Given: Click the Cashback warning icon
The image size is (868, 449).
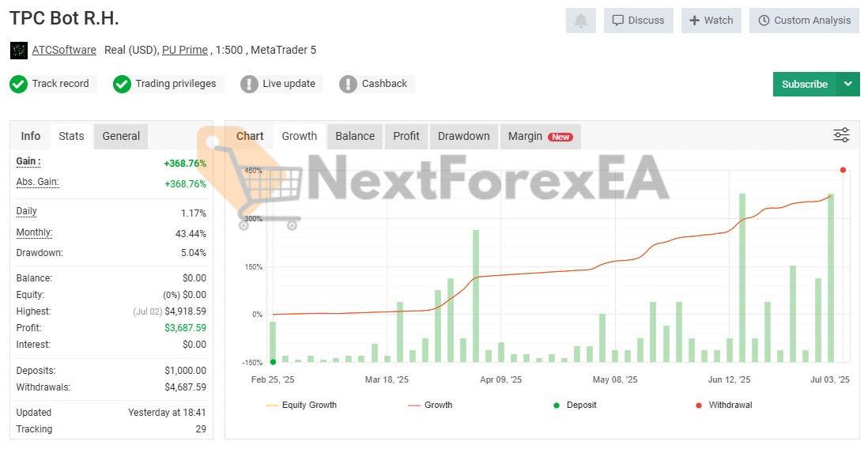Looking at the screenshot, I should point(348,84).
